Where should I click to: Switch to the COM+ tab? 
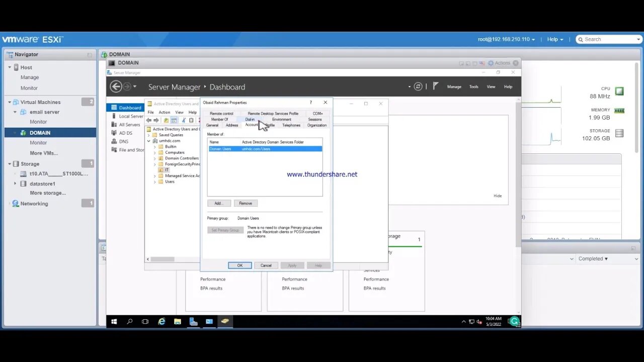coord(317,114)
